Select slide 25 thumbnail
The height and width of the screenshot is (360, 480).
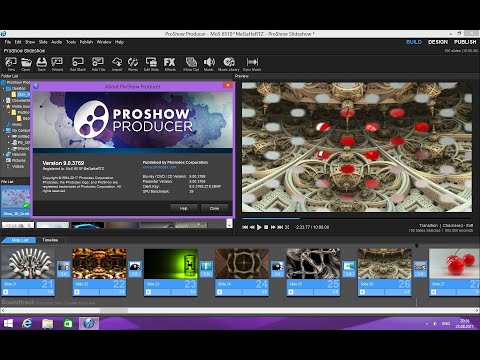[313, 264]
